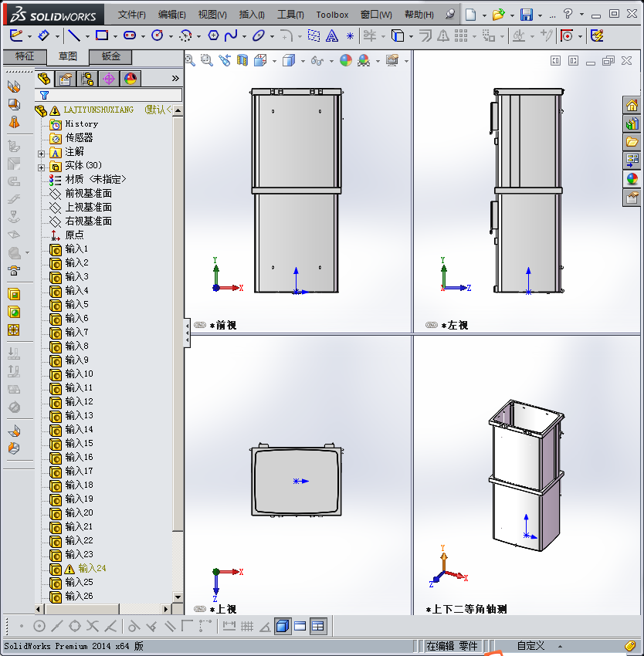Select 输入10 in the feature tree

click(79, 374)
